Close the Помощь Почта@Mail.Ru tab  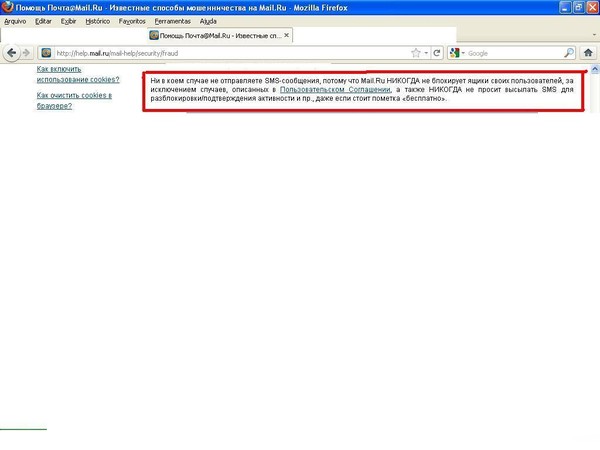click(x=287, y=35)
